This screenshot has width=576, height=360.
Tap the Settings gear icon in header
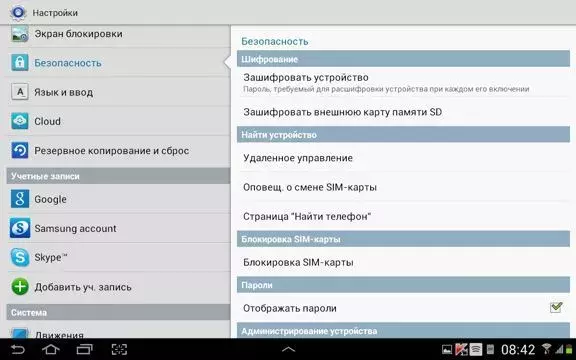pos(18,13)
